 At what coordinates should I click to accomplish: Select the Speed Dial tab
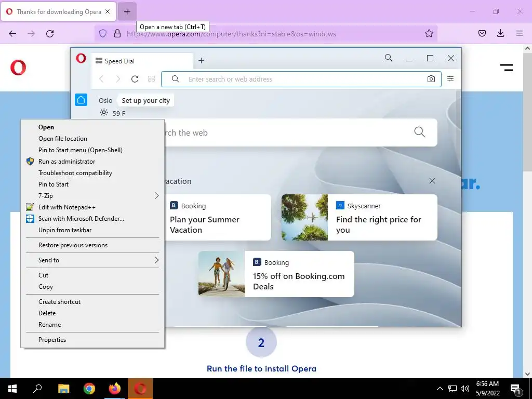coord(142,61)
